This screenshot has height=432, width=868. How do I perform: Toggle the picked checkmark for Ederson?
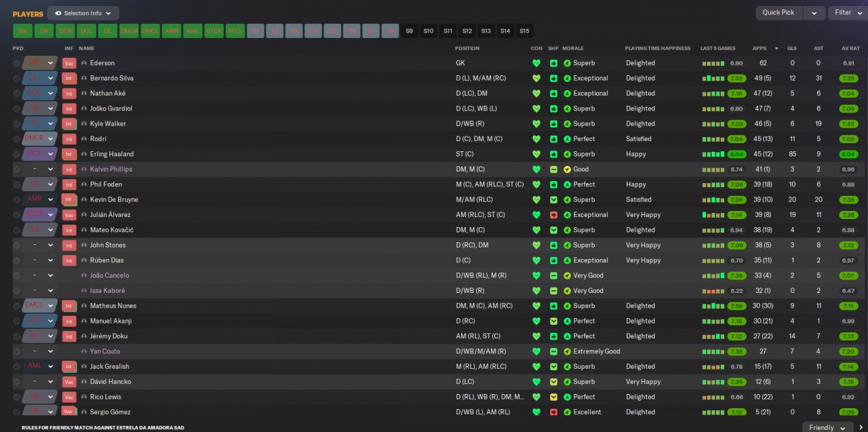pyautogui.click(x=16, y=63)
